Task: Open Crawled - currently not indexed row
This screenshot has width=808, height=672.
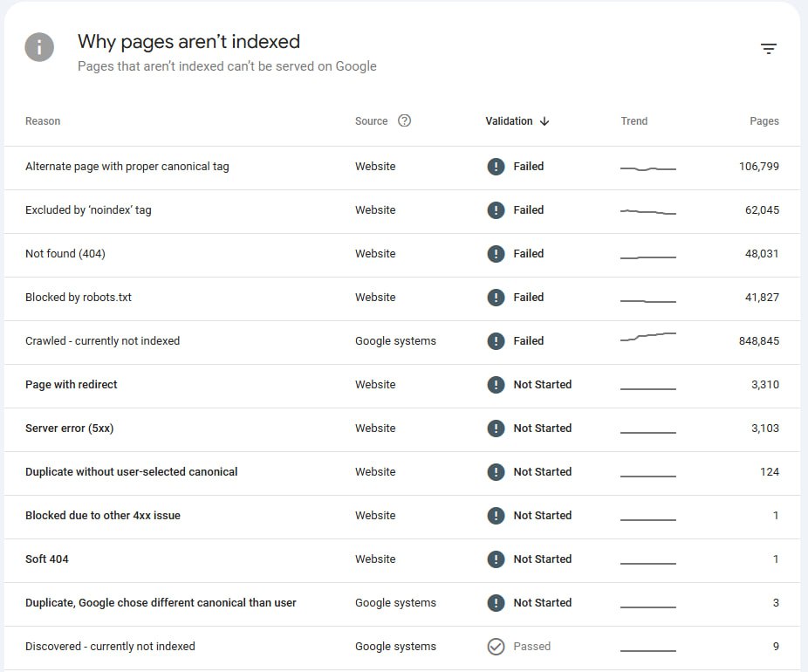Action: point(102,341)
